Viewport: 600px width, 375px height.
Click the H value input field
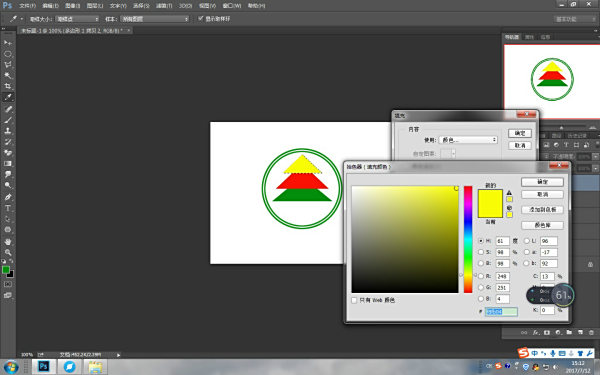[502, 241]
